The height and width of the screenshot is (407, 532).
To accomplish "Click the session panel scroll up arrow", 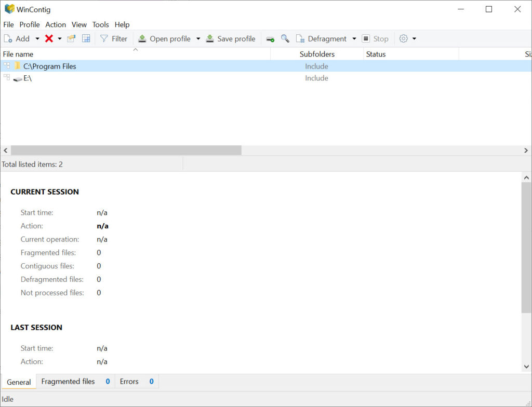I will 526,178.
